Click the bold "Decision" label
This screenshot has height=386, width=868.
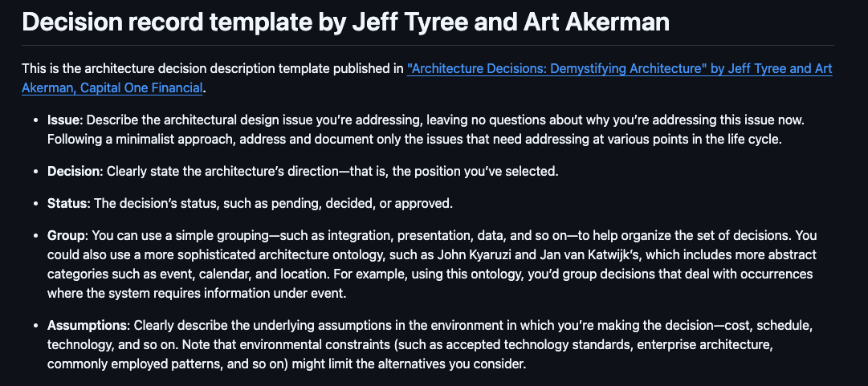75,171
